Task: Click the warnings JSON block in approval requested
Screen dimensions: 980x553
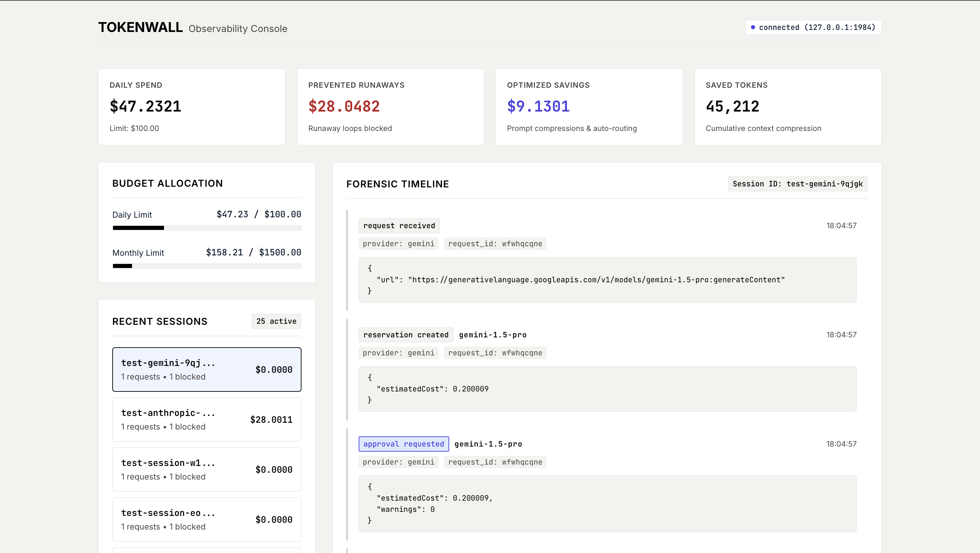Action: (607, 504)
